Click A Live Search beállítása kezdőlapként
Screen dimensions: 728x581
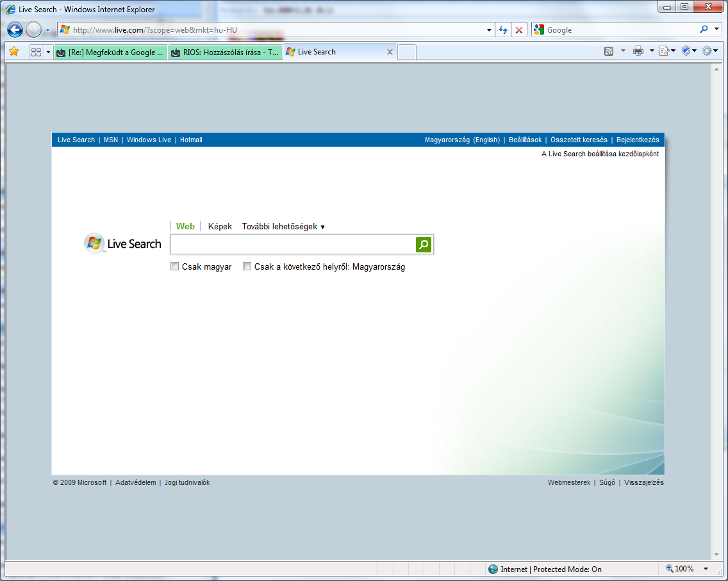pyautogui.click(x=600, y=154)
